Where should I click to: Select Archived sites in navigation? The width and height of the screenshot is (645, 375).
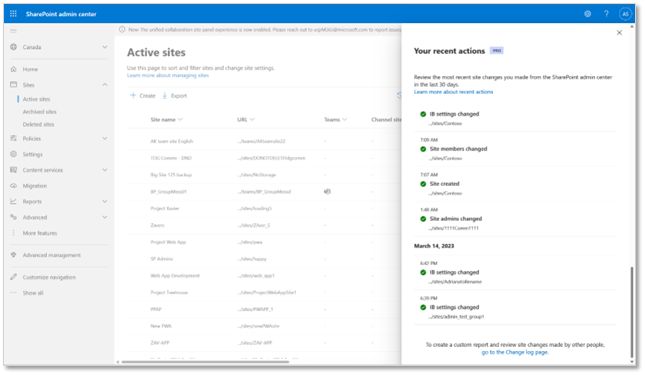pos(39,112)
